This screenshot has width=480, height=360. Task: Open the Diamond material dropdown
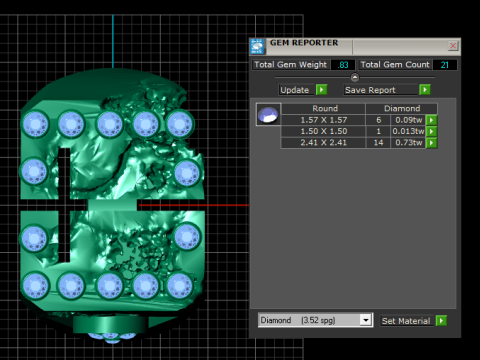click(366, 320)
